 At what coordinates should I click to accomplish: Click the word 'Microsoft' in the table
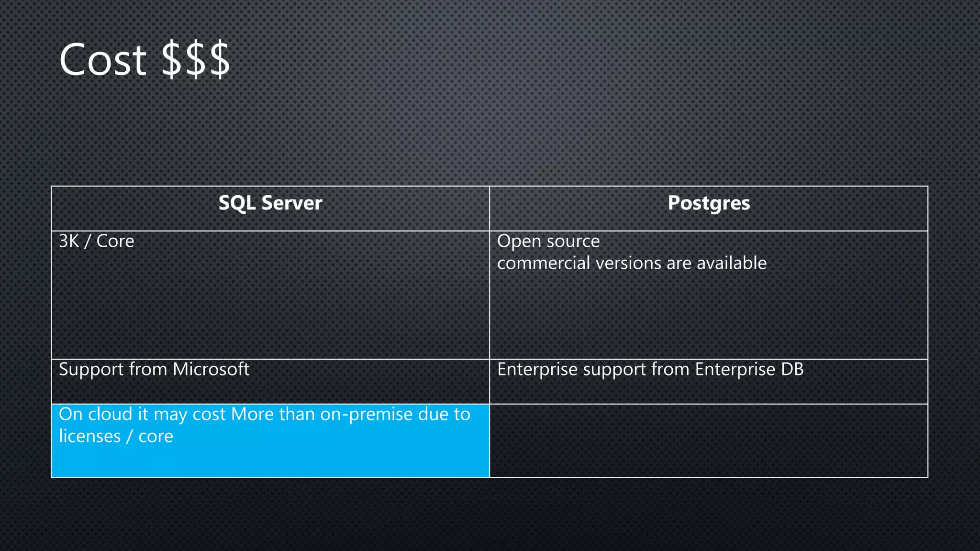click(211, 369)
